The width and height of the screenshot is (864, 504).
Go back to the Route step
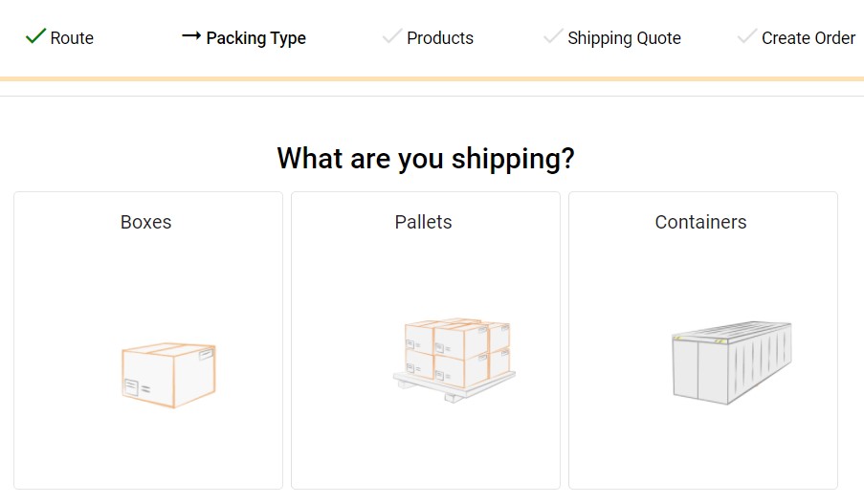click(x=72, y=38)
